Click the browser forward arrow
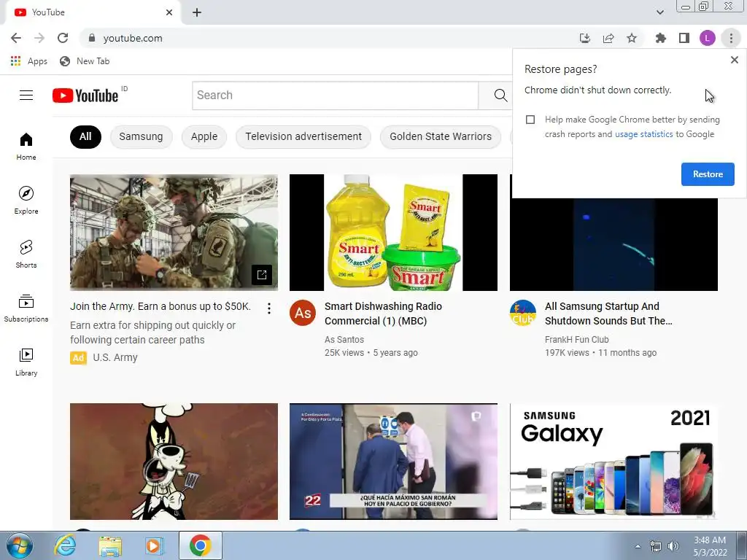 click(x=39, y=38)
